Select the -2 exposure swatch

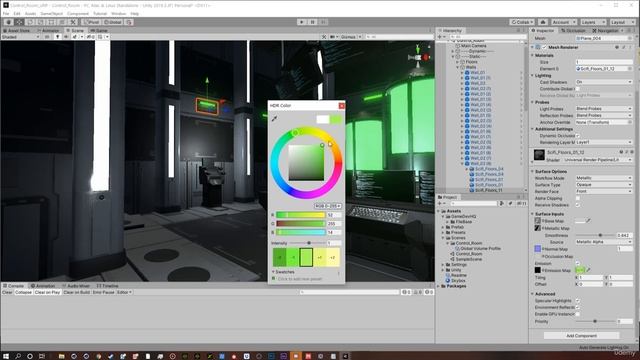(280, 258)
